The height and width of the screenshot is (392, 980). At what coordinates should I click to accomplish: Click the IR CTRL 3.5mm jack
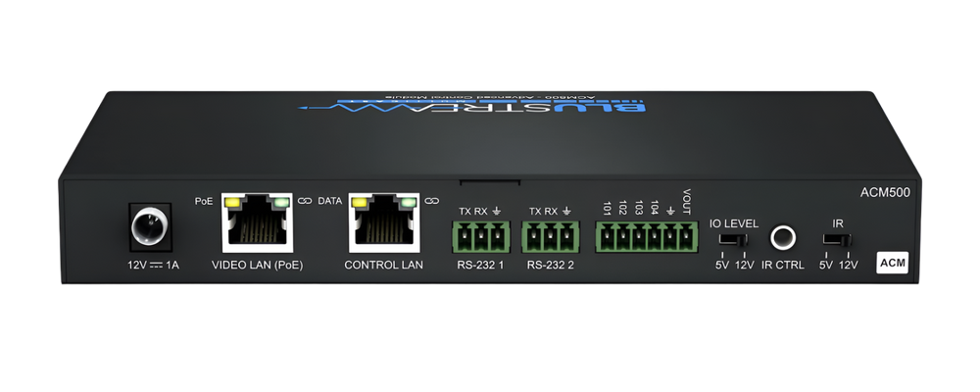coord(782,236)
